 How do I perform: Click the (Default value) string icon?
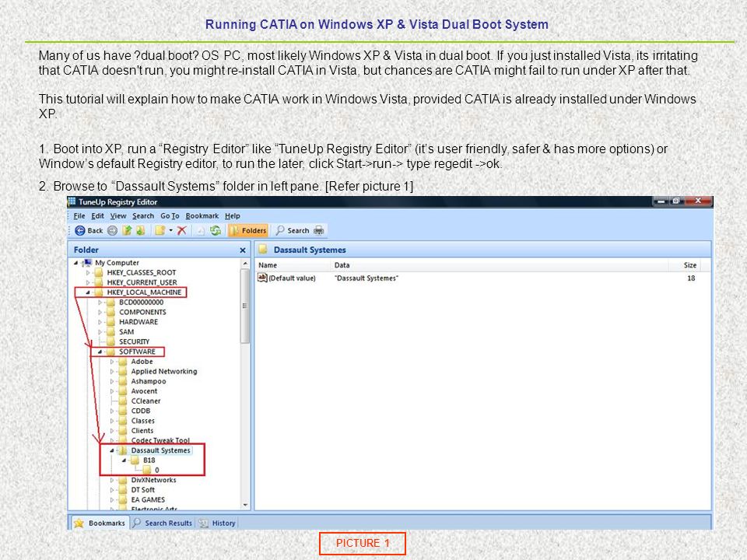tap(262, 278)
